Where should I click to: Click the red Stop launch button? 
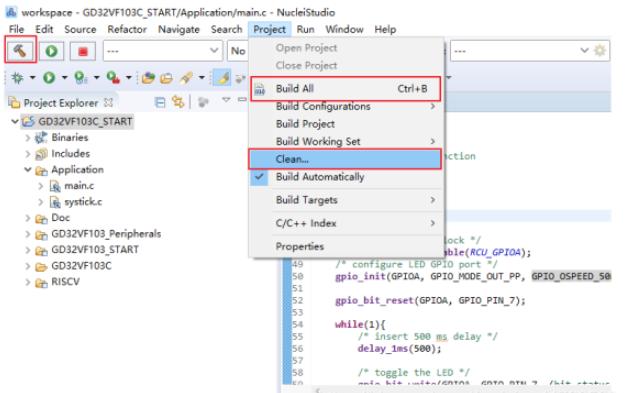click(x=83, y=51)
